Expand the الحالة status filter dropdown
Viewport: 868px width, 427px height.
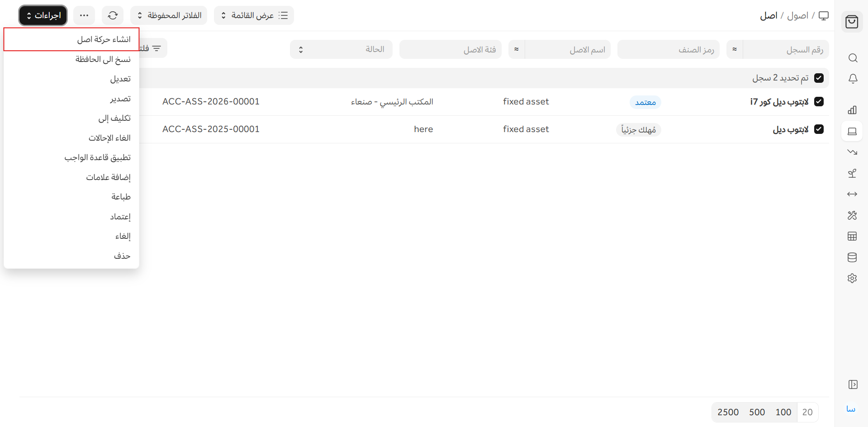click(341, 49)
